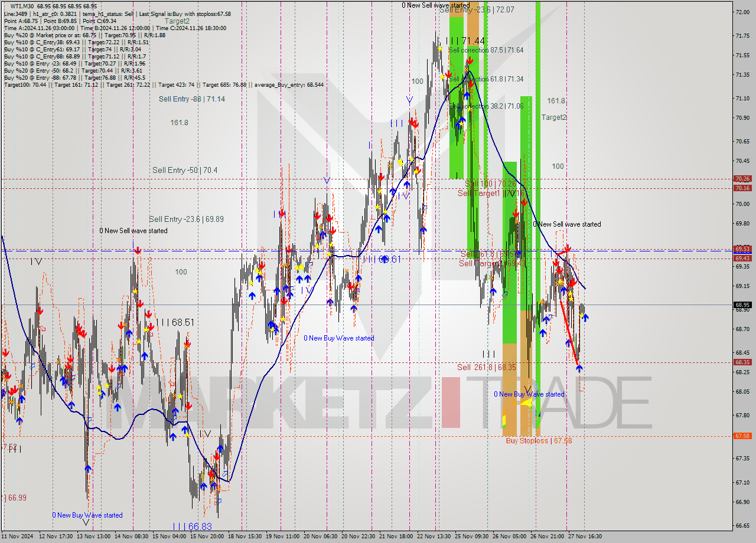The width and height of the screenshot is (756, 543).
Task: Click the '12 Nov 17:30' time label
Action: tap(57, 537)
